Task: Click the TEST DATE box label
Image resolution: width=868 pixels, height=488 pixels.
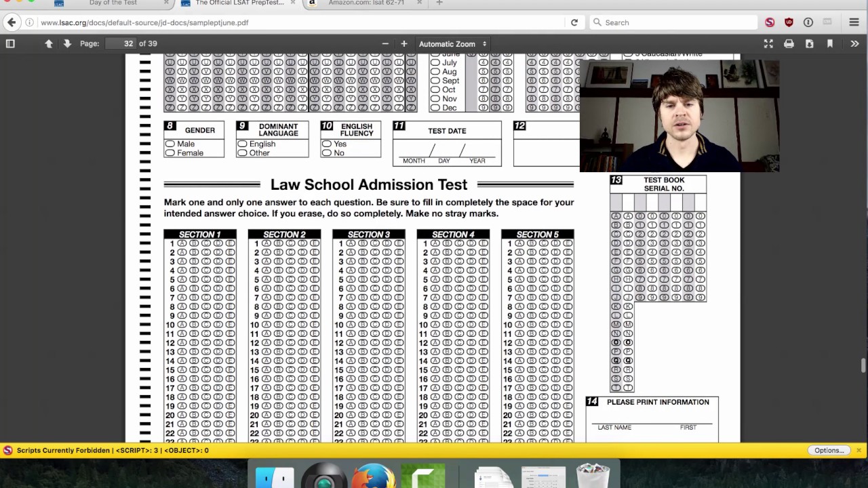Action: point(447,131)
